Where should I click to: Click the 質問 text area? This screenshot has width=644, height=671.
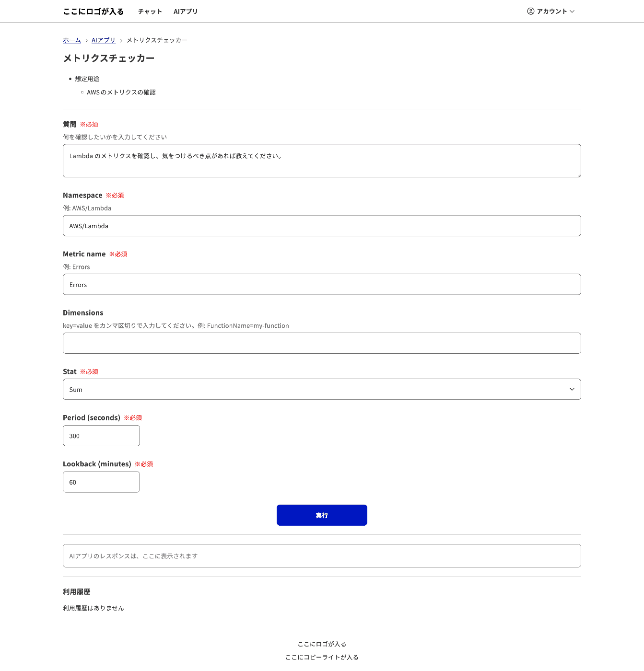[x=322, y=161]
